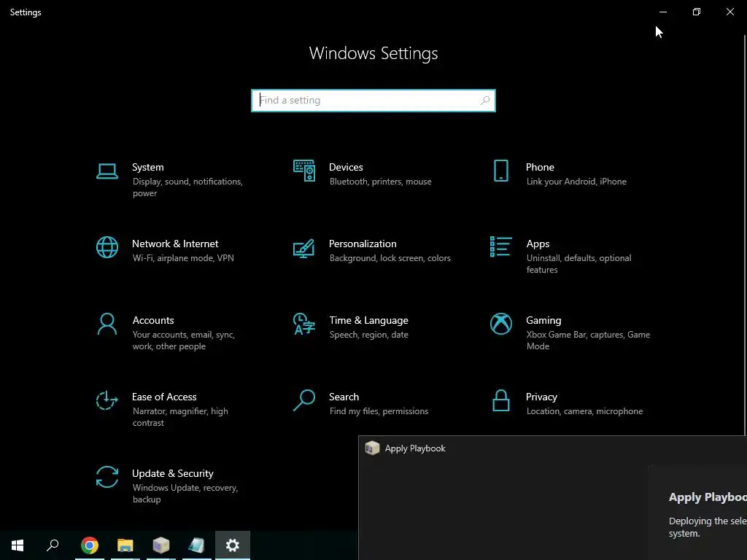Click 'Link your Android, iPhone' text

click(576, 182)
